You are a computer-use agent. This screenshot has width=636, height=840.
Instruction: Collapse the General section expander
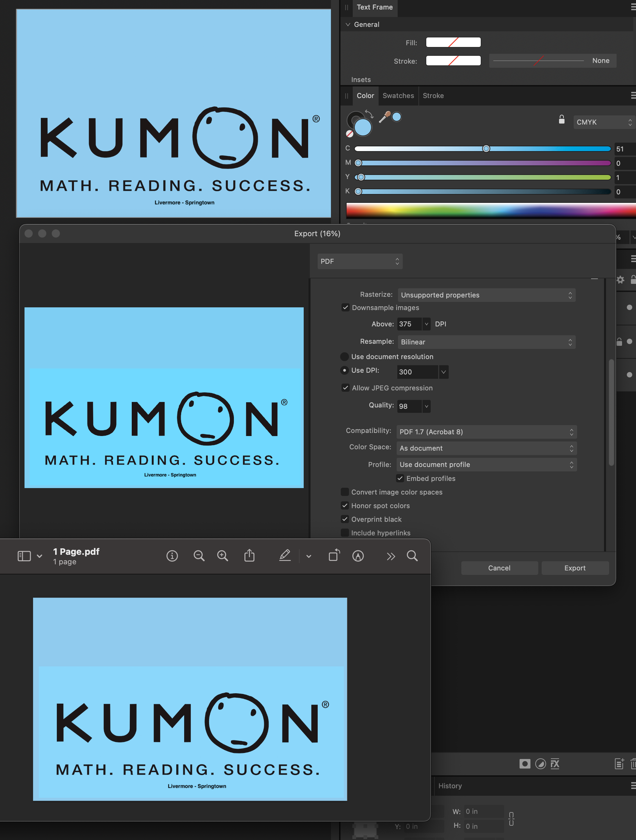pyautogui.click(x=348, y=24)
